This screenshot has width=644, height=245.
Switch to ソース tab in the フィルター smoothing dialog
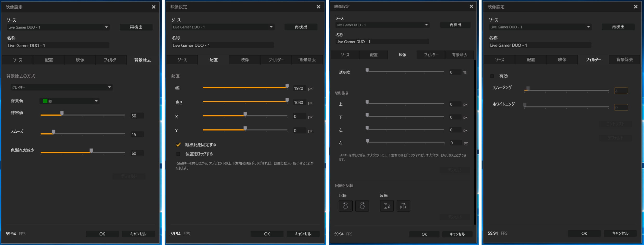point(500,59)
